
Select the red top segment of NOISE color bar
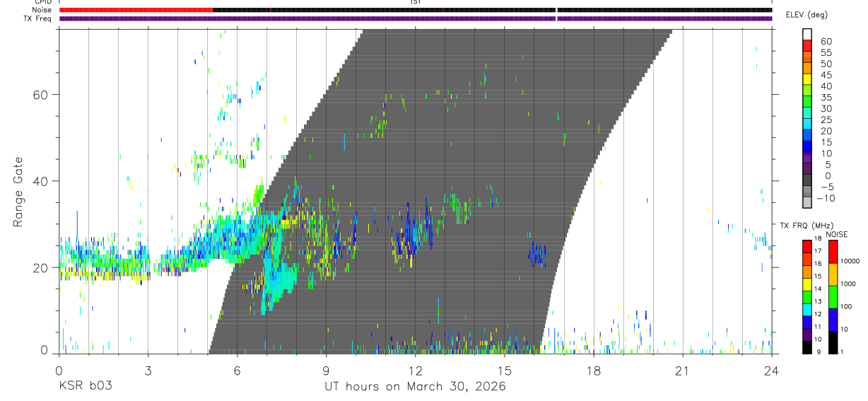coord(833,252)
